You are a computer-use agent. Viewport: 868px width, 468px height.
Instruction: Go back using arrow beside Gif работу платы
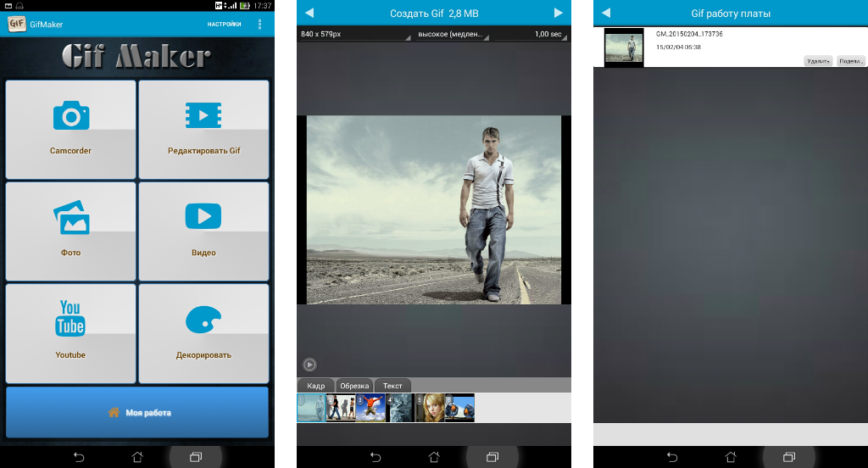click(x=606, y=13)
